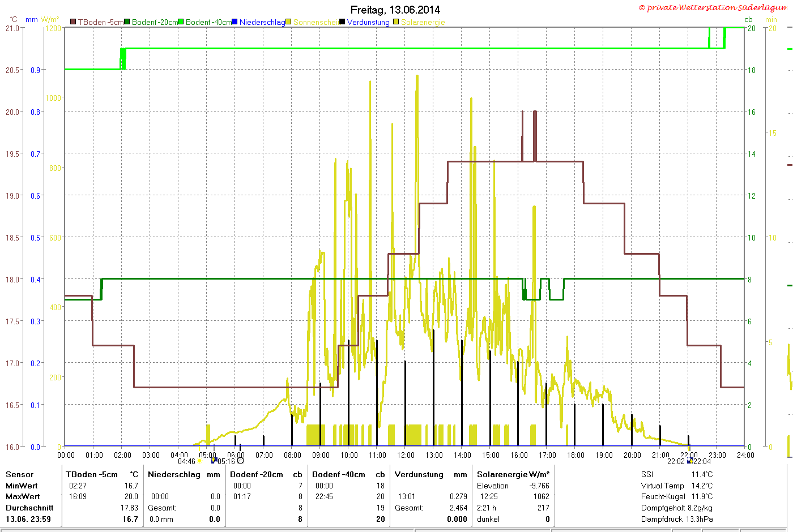Click the Elevation value -9.766
This screenshot has height=532, width=810.
pyautogui.click(x=539, y=486)
